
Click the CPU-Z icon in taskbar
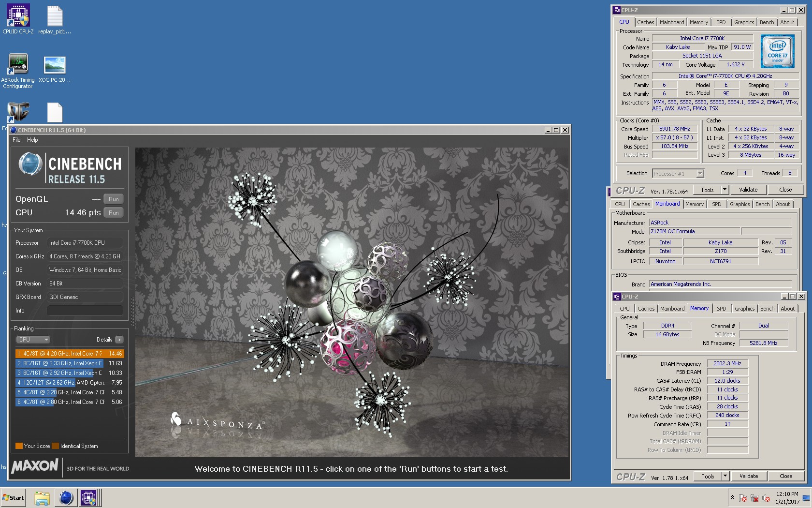pos(88,497)
